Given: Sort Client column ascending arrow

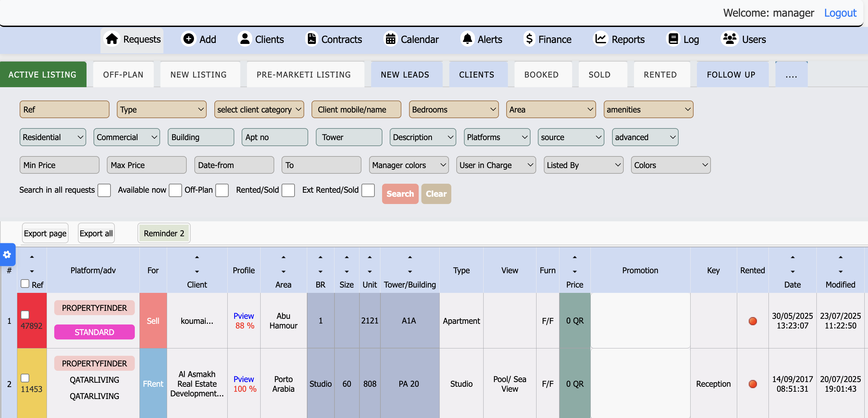Looking at the screenshot, I should (197, 257).
